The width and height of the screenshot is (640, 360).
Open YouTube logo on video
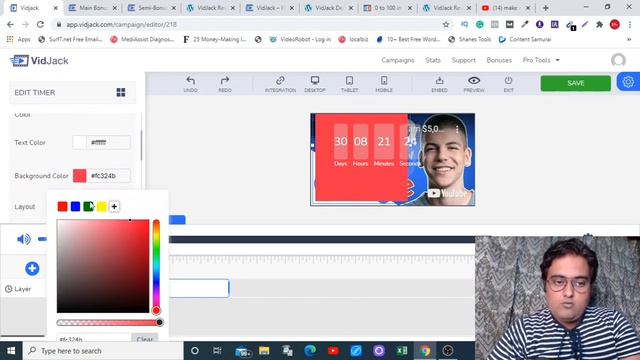point(447,193)
